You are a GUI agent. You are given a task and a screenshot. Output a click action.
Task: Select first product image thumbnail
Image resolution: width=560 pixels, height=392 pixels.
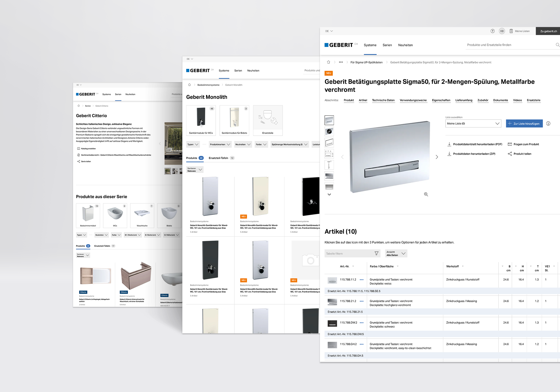pyautogui.click(x=329, y=120)
